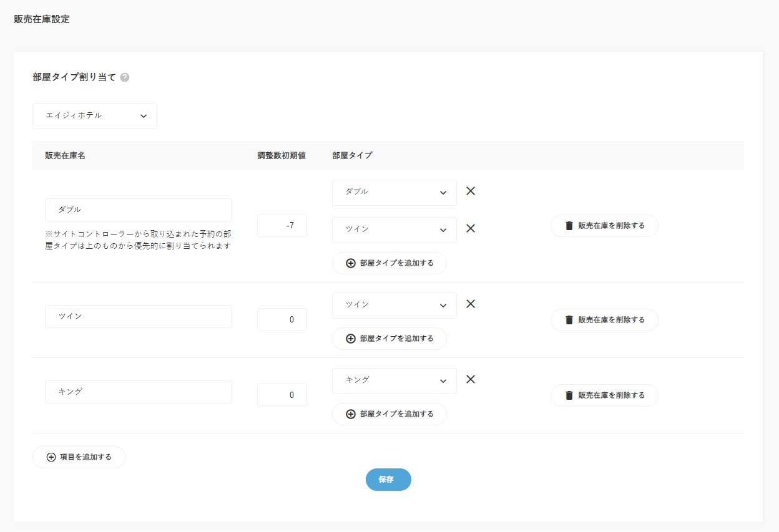Delete the ダブル inventory via trash button
This screenshot has width=779, height=532.
click(604, 226)
